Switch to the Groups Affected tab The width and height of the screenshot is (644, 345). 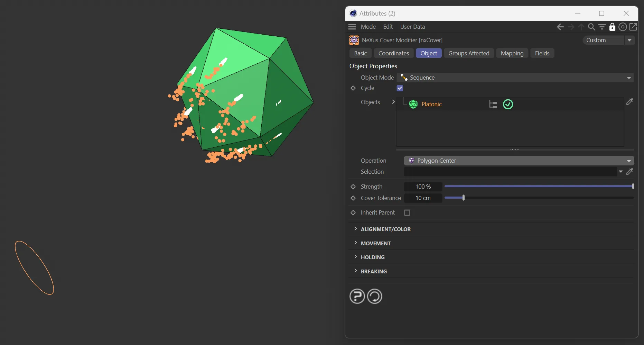[x=469, y=53]
